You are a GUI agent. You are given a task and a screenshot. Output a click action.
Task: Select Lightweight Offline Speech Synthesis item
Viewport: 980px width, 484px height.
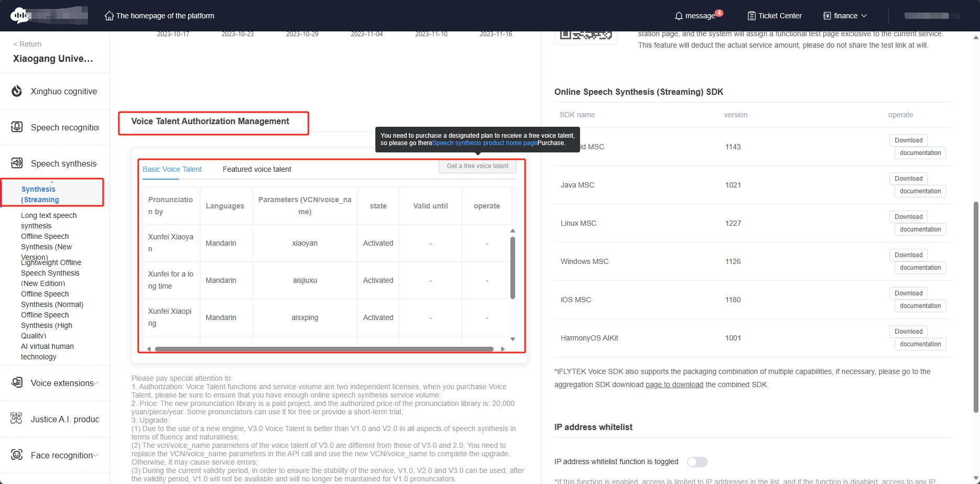coord(51,273)
